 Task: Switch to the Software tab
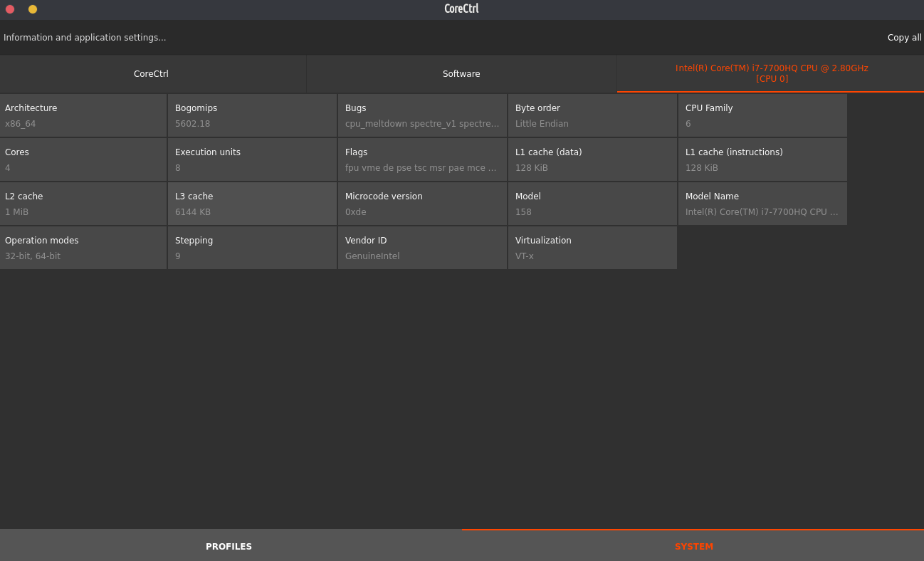point(461,74)
